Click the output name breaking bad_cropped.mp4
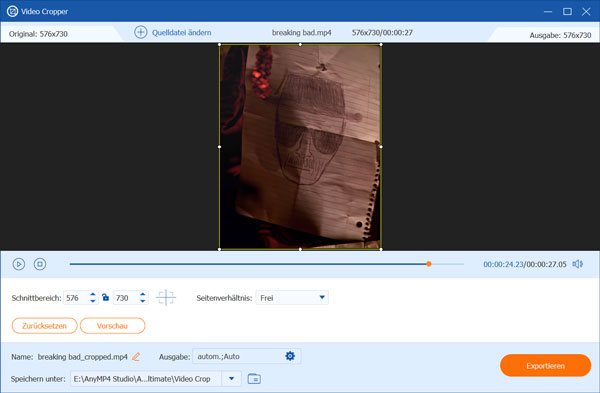The height and width of the screenshot is (393, 600). coord(83,357)
